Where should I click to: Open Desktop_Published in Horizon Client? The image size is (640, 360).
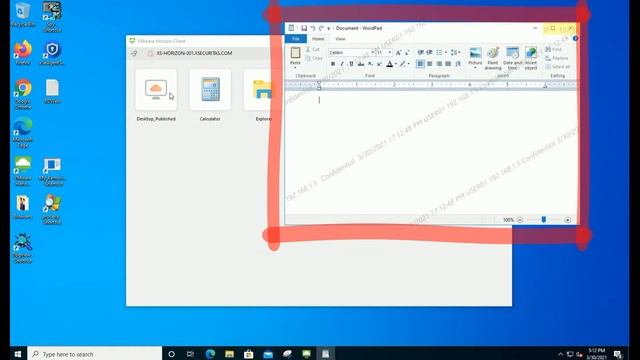pyautogui.click(x=156, y=96)
